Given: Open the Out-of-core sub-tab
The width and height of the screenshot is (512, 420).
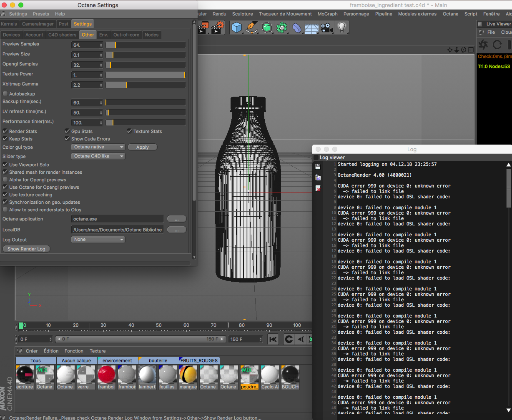Looking at the screenshot, I should [x=126, y=35].
